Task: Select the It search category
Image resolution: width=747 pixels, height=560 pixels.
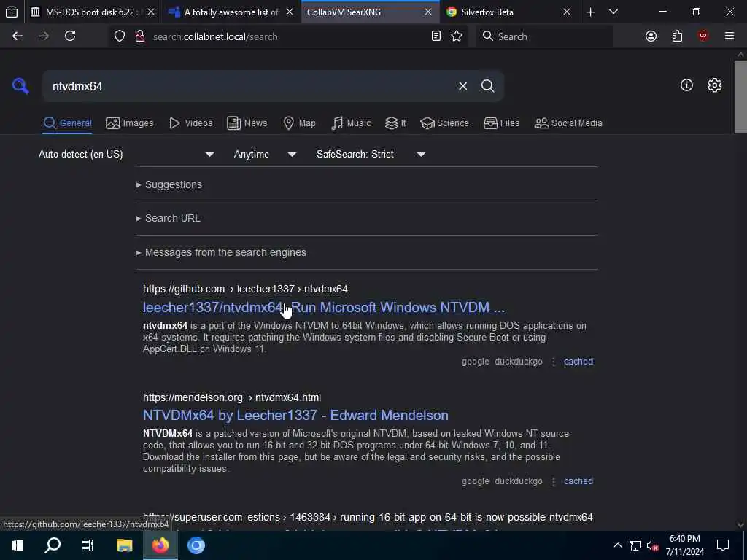Action: click(x=395, y=122)
